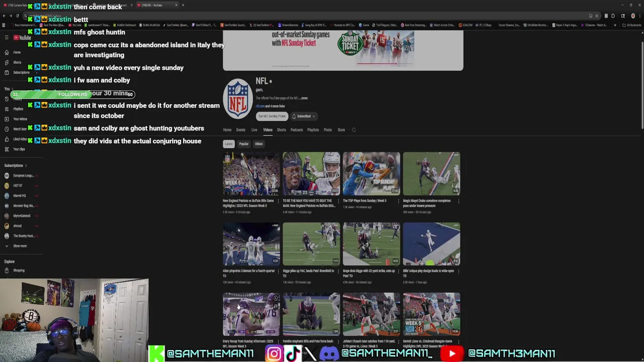Switch to the Posts tab

point(328,130)
